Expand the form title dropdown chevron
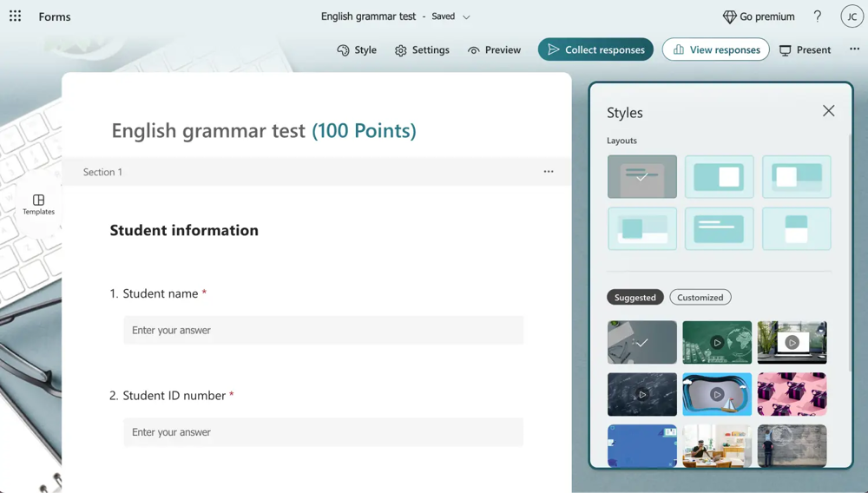 pyautogui.click(x=466, y=17)
